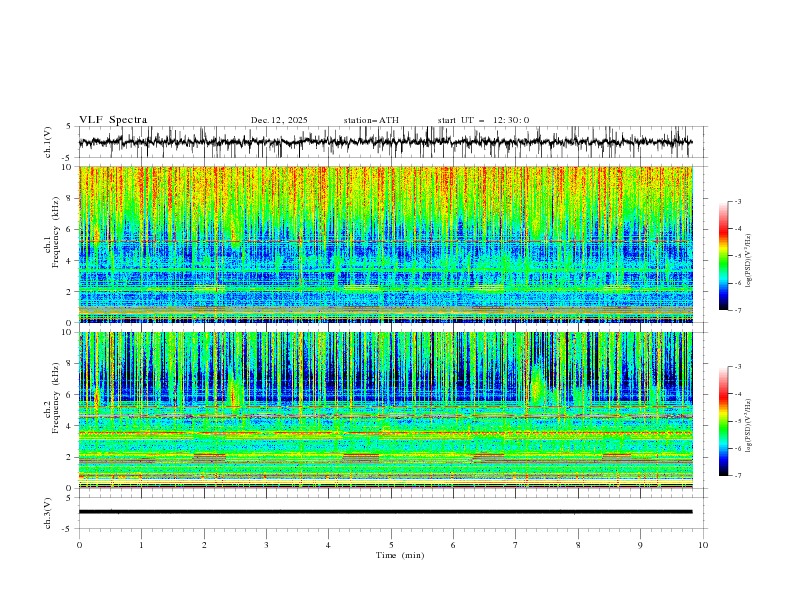This screenshot has height=612, width=792.
Task: Click the "ch.2 Frequency (kHz)" axis label
Action: (x=52, y=398)
